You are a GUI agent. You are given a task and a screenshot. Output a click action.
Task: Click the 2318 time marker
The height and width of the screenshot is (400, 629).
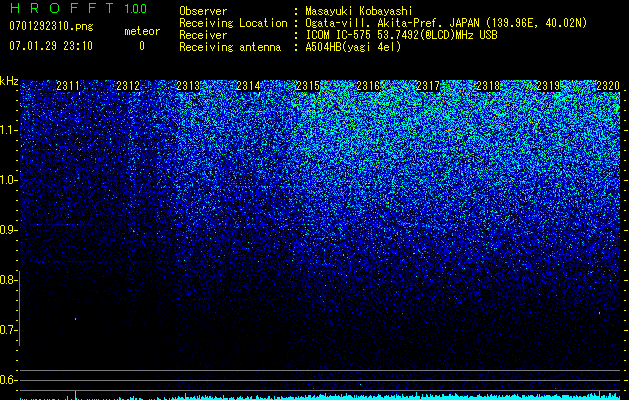[x=488, y=86]
